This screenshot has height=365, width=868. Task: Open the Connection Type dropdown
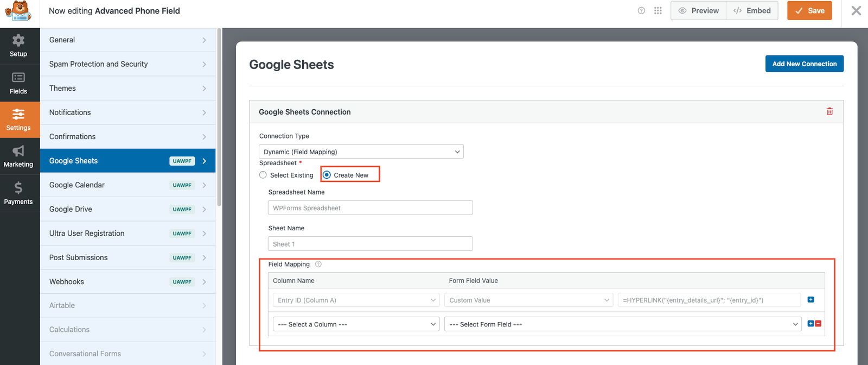tap(361, 152)
